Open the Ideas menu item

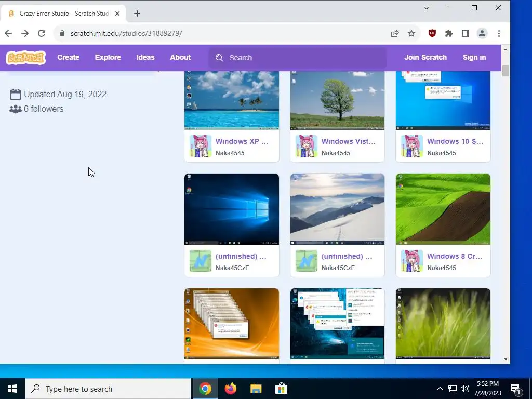(x=145, y=57)
